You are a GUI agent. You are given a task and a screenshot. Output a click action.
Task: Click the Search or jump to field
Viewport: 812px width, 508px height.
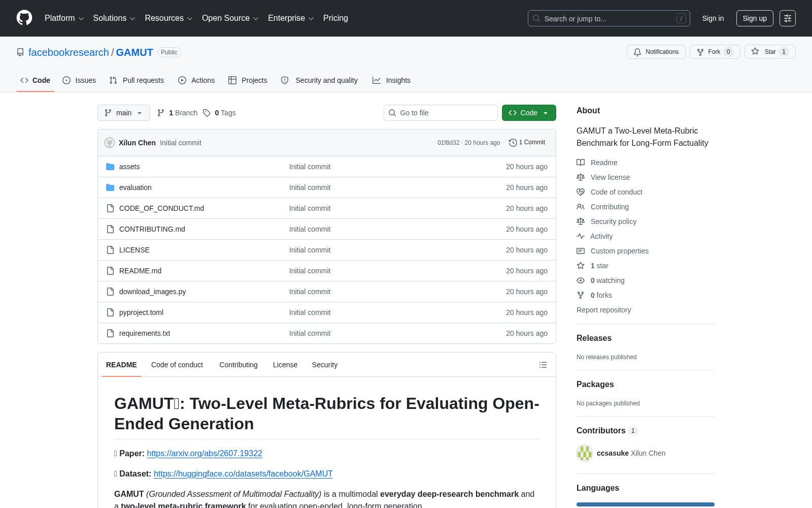coord(609,18)
